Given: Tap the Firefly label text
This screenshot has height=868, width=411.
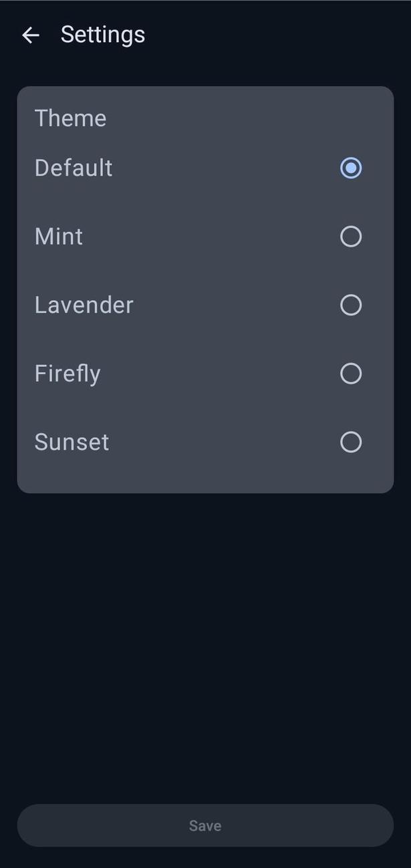Looking at the screenshot, I should tap(67, 374).
